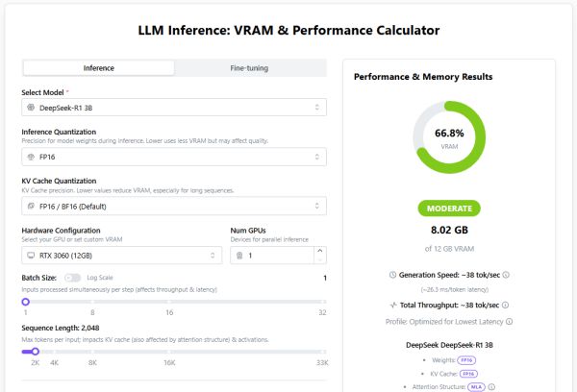The width and height of the screenshot is (577, 392).
Task: Click the Generation Speed clock icon
Action: (392, 275)
